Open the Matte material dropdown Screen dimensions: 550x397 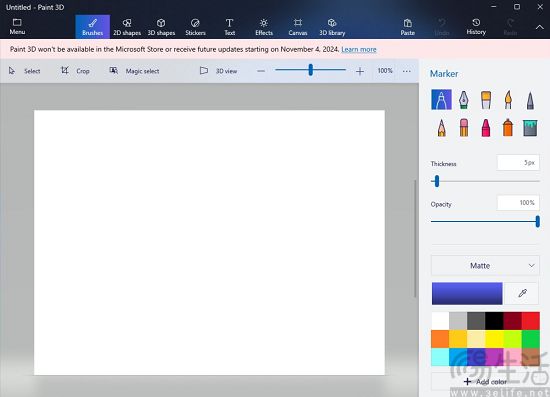point(485,266)
